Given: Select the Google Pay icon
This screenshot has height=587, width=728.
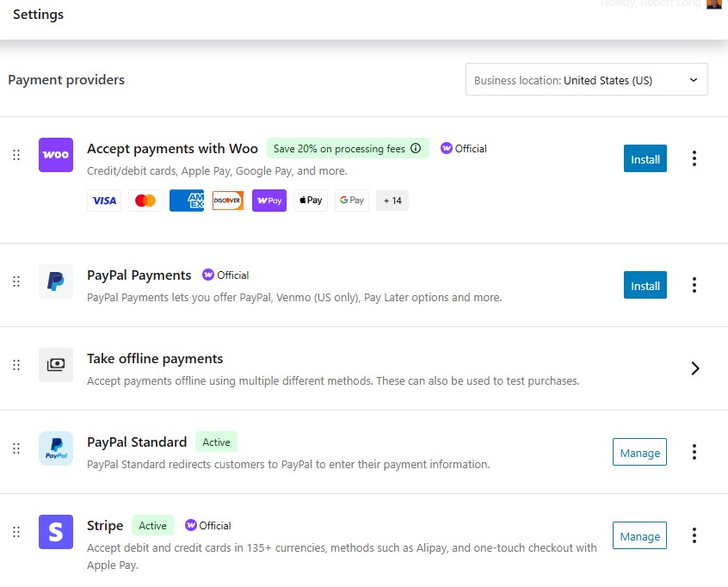Looking at the screenshot, I should (351, 199).
